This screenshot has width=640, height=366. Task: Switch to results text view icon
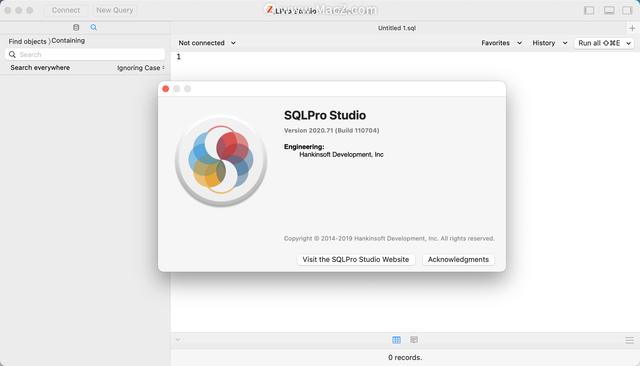tap(414, 339)
